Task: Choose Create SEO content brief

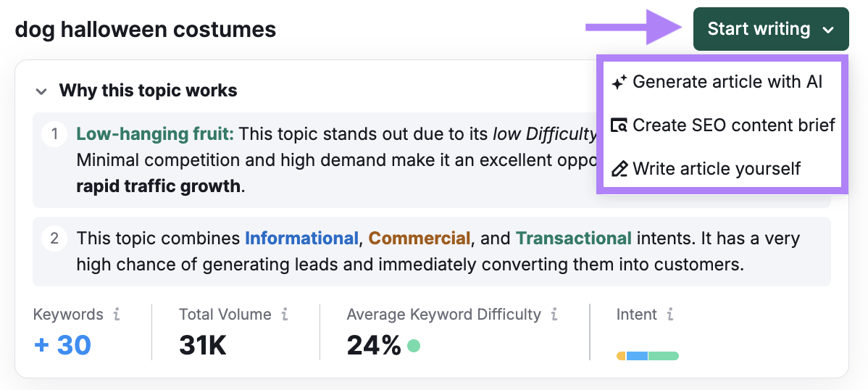Action: tap(733, 125)
